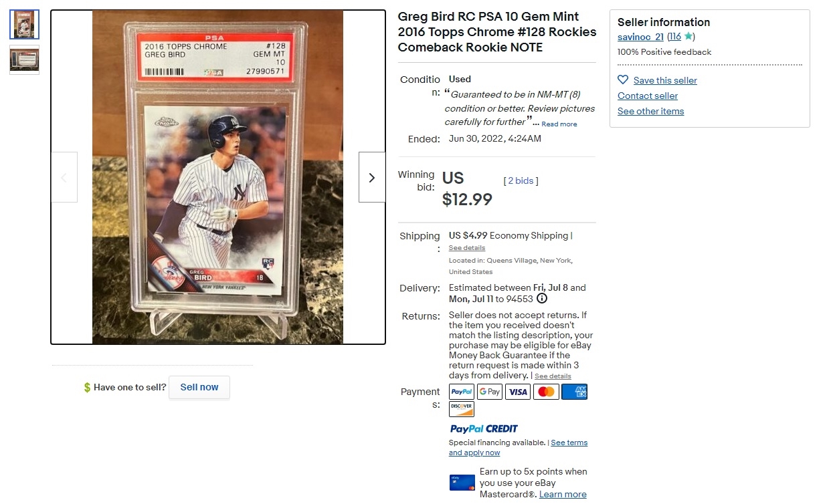The width and height of the screenshot is (831, 504).
Task: Open shipping See details link
Action: [467, 248]
